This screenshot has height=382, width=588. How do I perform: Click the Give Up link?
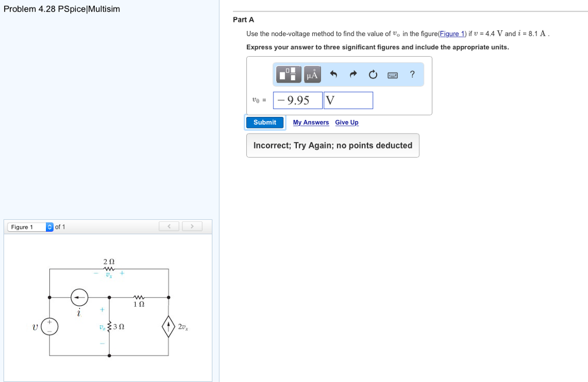coord(347,122)
